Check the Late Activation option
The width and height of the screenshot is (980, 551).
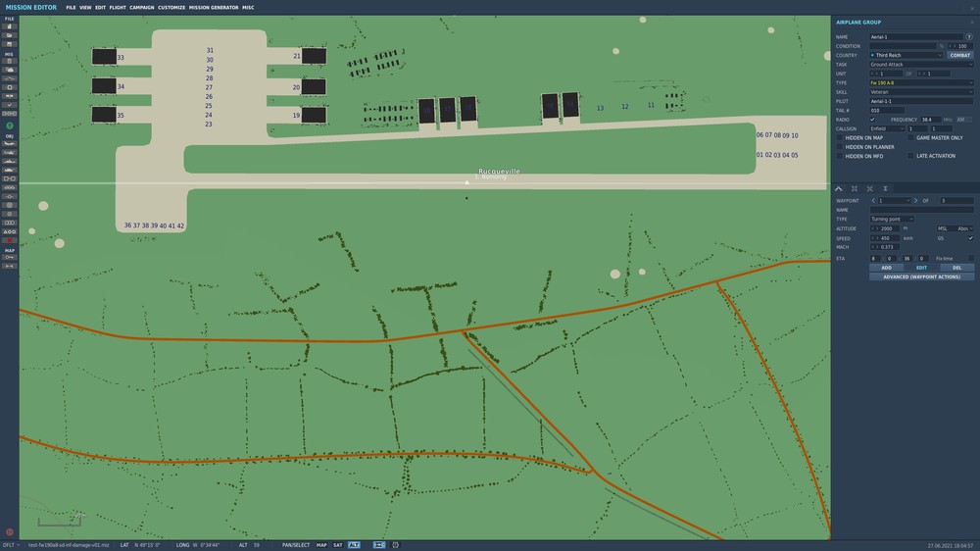click(910, 156)
